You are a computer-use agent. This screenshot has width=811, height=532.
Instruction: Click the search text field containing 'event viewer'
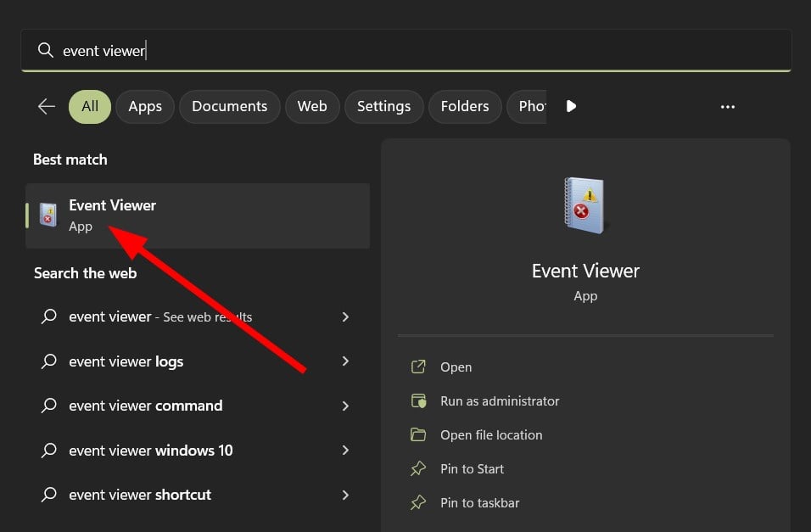pyautogui.click(x=406, y=51)
